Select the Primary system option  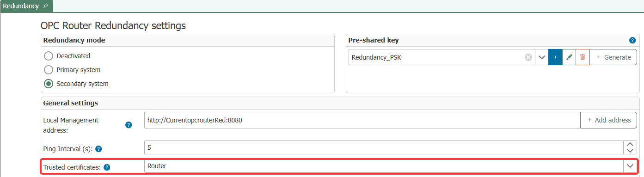[48, 70]
